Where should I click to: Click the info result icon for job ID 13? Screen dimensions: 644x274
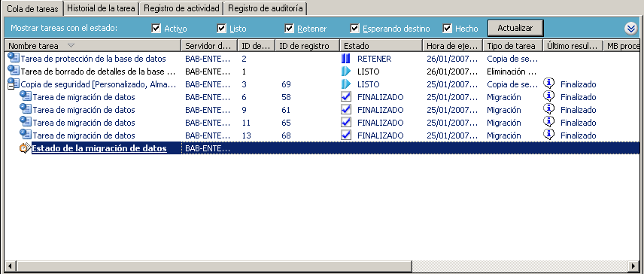tap(548, 134)
